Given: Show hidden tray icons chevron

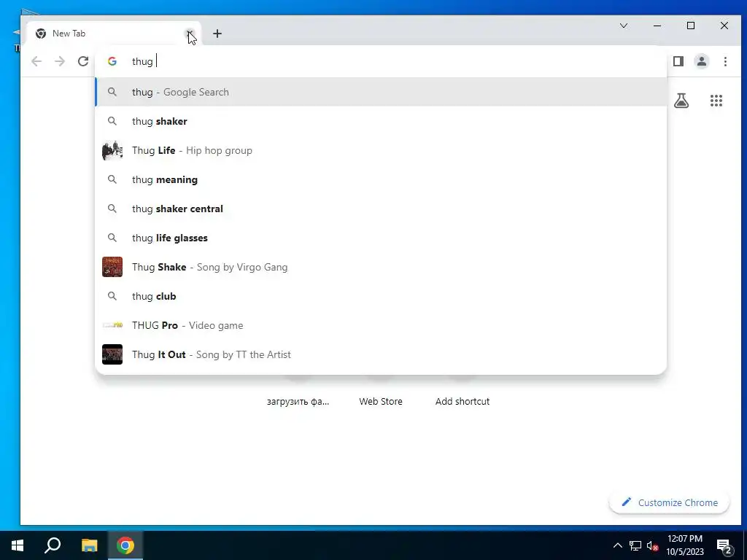Looking at the screenshot, I should click(617, 545).
